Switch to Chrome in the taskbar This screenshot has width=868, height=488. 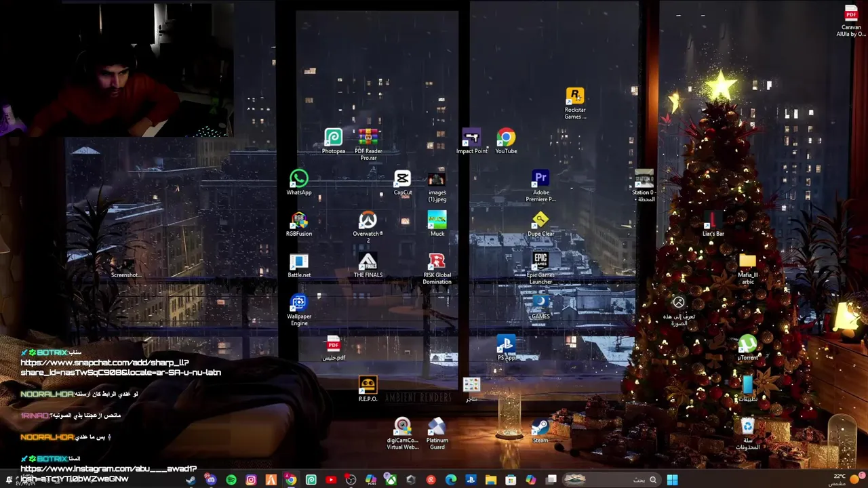pyautogui.click(x=291, y=480)
